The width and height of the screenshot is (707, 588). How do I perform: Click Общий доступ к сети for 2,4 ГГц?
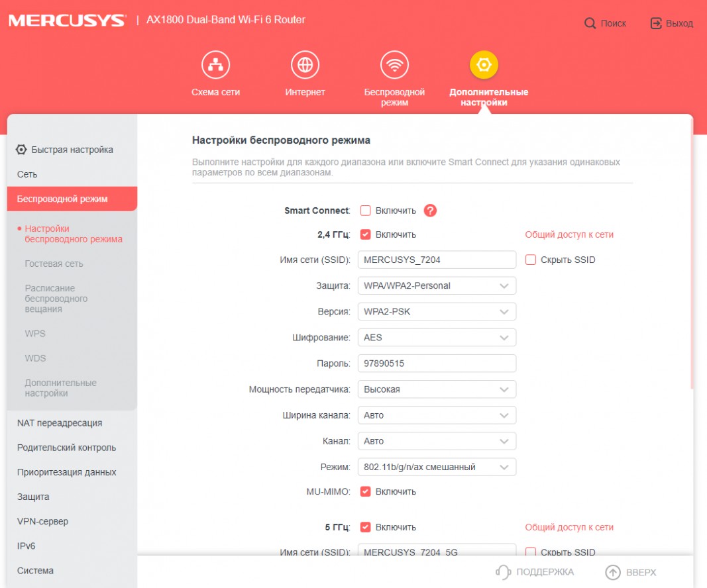(x=569, y=234)
